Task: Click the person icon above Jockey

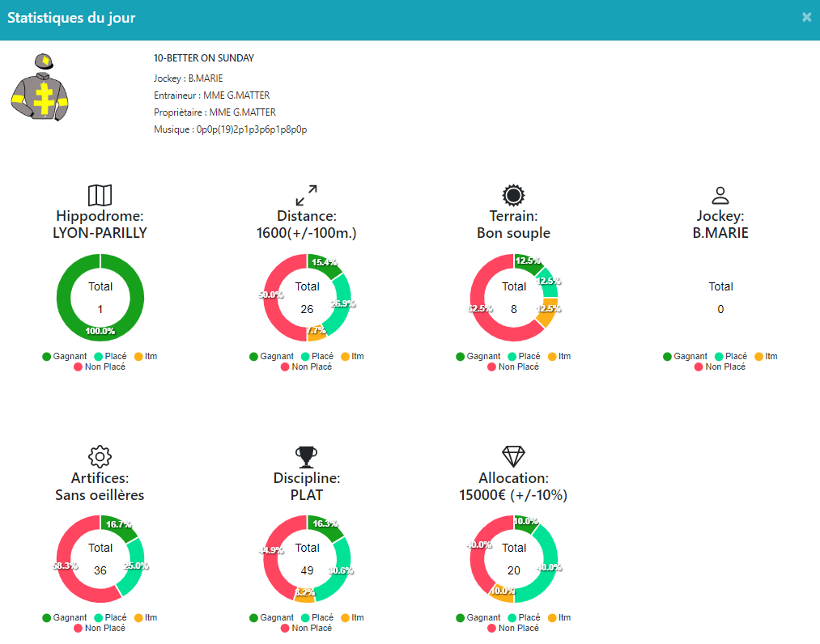Action: point(720,195)
